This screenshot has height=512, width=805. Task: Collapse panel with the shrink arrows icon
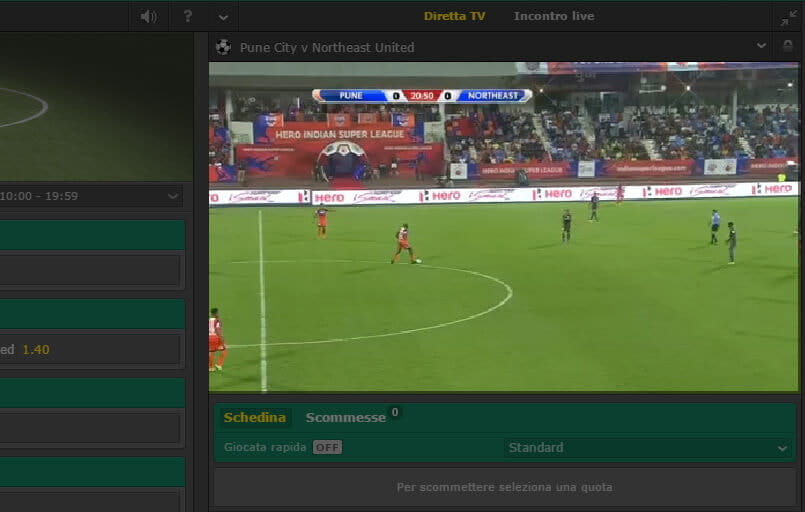789,17
